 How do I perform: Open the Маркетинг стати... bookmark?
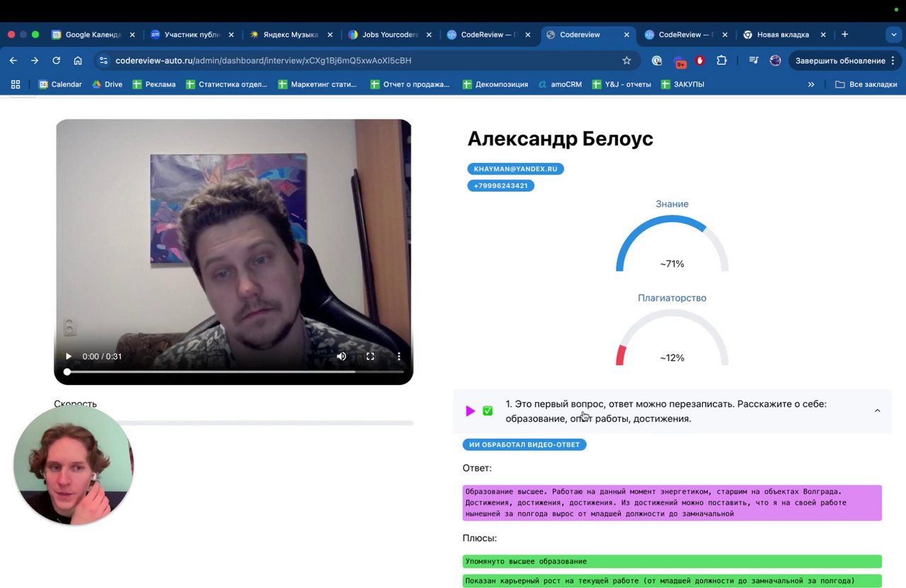(318, 84)
